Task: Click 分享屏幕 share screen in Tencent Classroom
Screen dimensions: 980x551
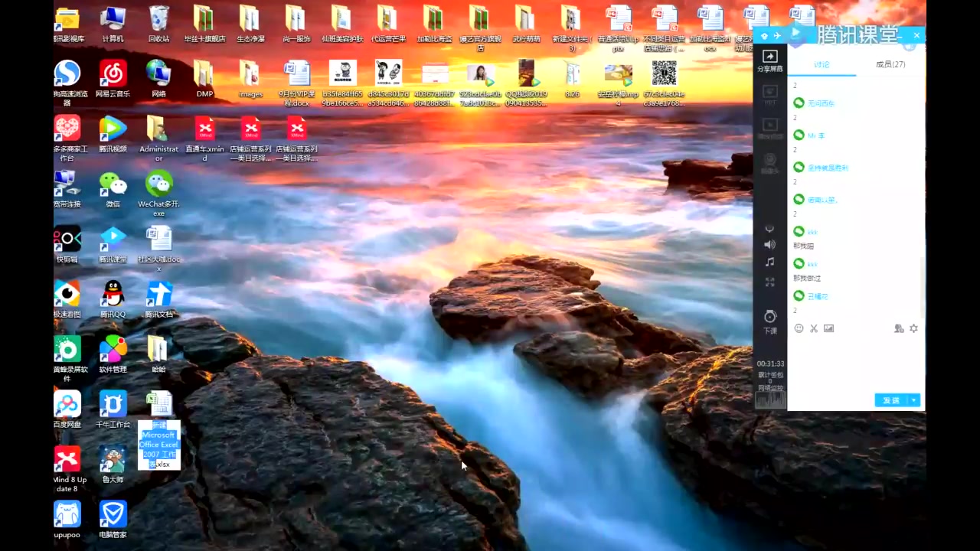Action: pos(770,61)
